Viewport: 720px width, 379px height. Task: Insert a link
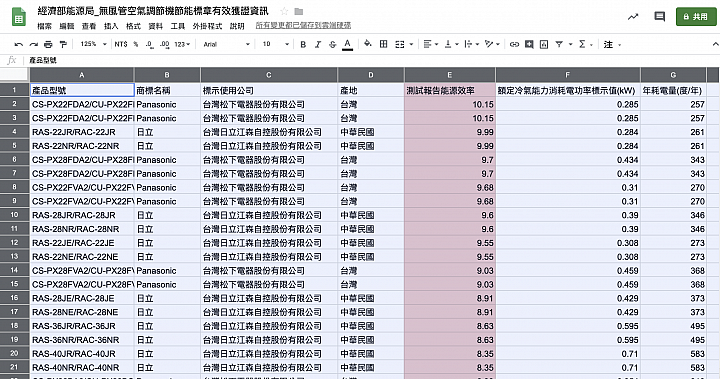point(514,45)
